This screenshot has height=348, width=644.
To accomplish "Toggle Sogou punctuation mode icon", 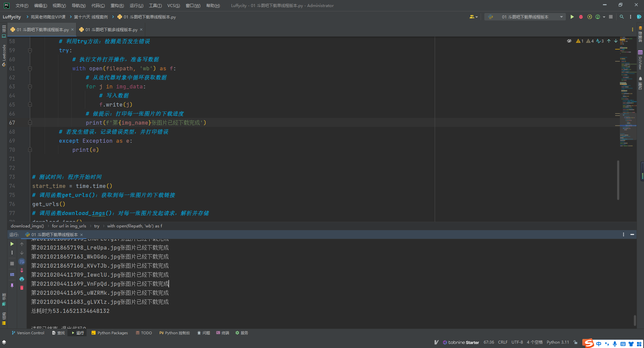I will (607, 344).
